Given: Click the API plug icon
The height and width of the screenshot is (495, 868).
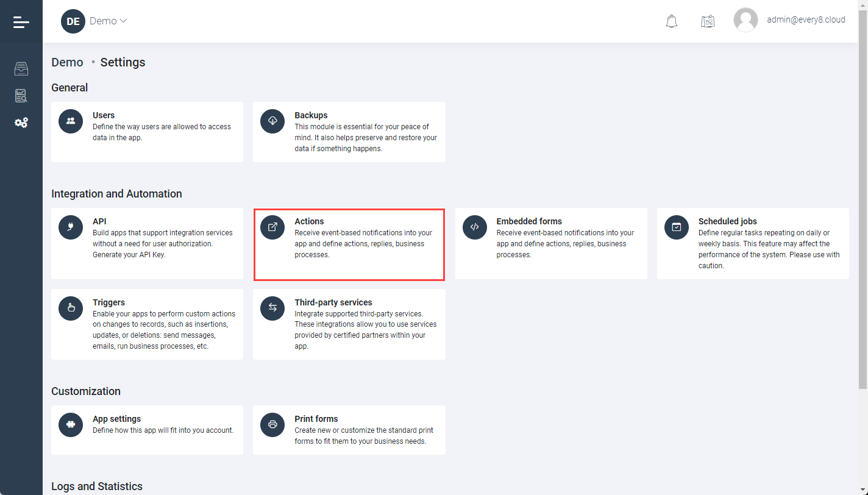Looking at the screenshot, I should (x=71, y=227).
